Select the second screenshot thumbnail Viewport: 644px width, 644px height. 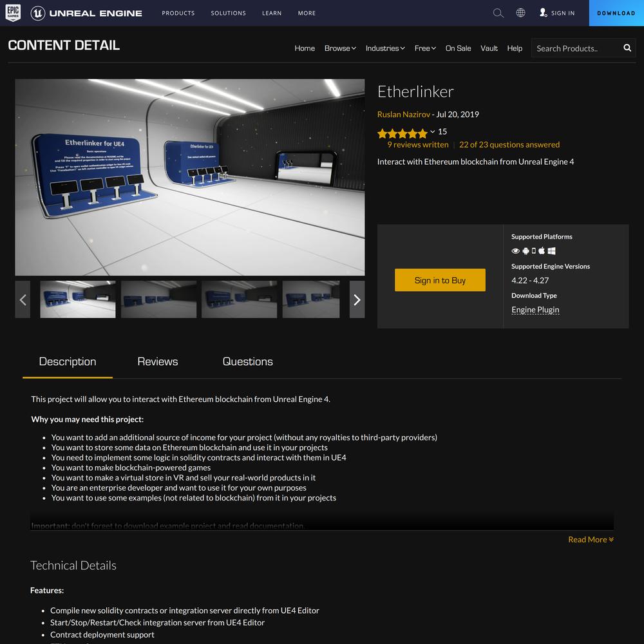[x=158, y=299]
